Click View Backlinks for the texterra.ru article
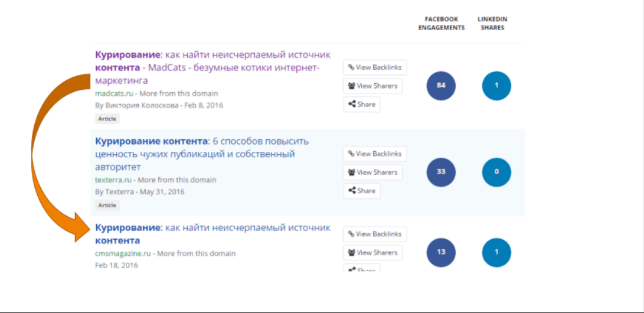Image resolution: width=644 pixels, height=313 pixels. [375, 154]
